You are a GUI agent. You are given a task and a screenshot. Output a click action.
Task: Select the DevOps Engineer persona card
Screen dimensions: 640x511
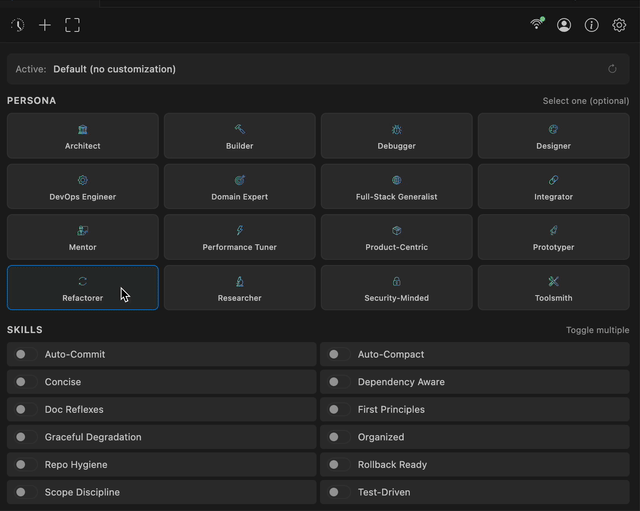pyautogui.click(x=83, y=187)
